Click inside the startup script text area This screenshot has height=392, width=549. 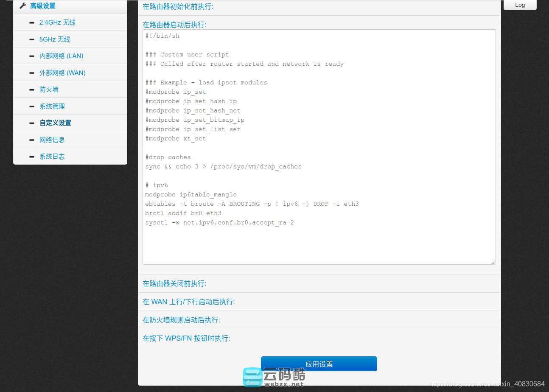point(319,242)
